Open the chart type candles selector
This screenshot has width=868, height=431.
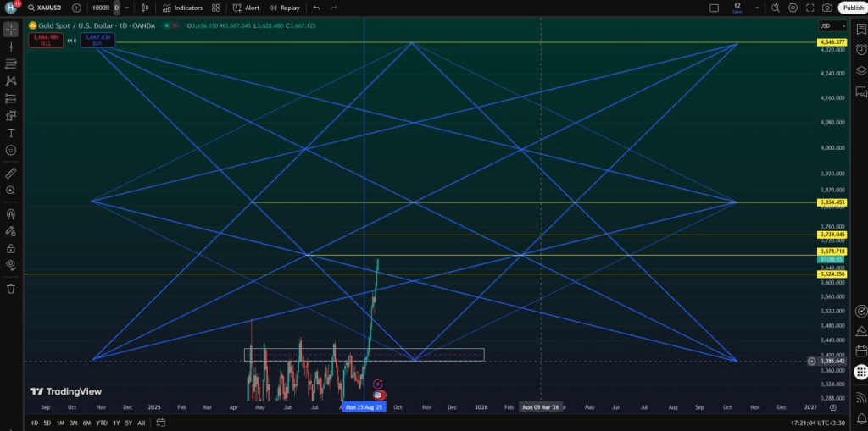145,8
